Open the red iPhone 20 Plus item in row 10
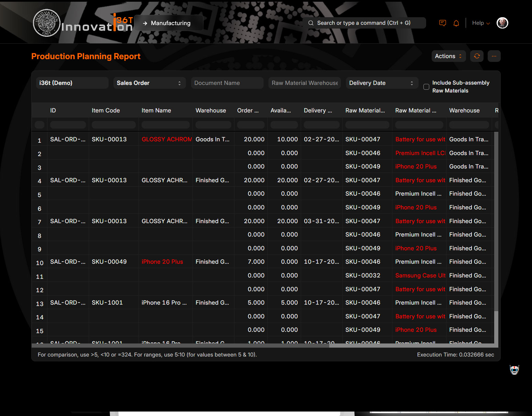The image size is (532, 416). pyautogui.click(x=162, y=262)
